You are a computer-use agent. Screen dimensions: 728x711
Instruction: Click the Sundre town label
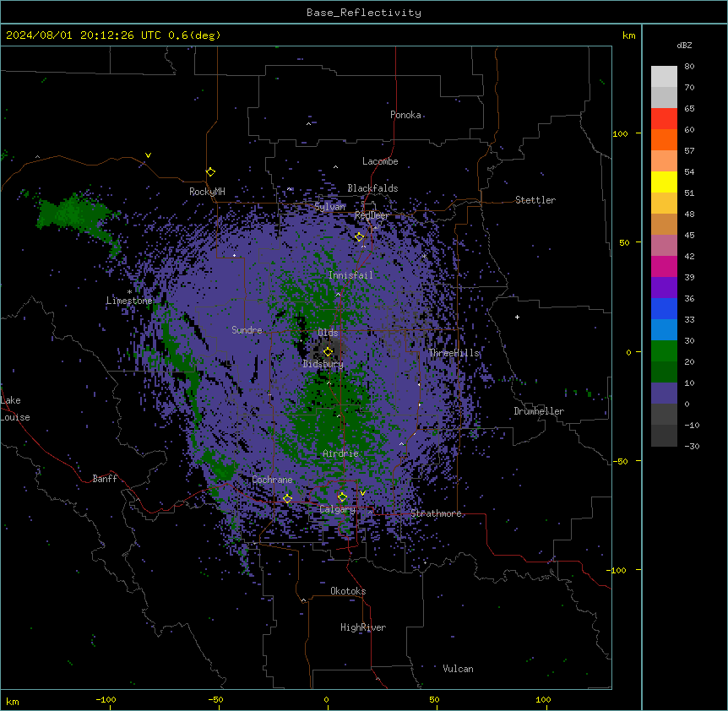[247, 330]
